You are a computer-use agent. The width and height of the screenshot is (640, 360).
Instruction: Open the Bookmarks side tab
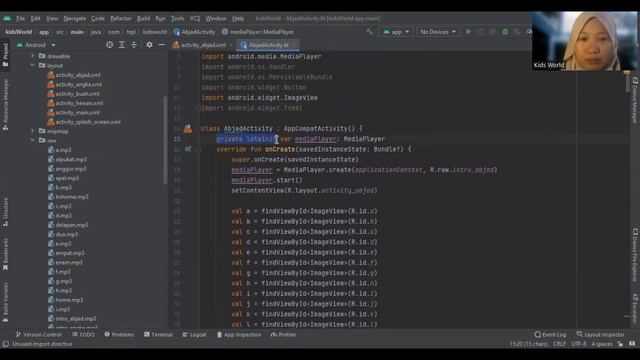tap(5, 254)
